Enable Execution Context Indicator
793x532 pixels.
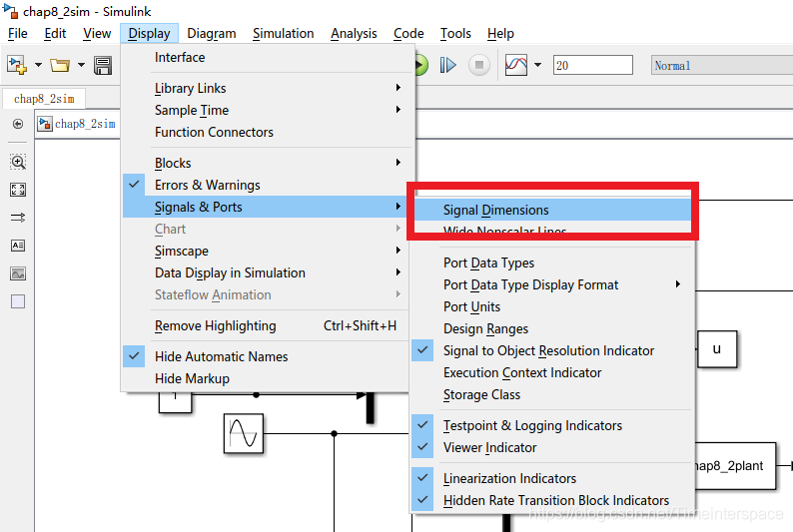click(552, 373)
